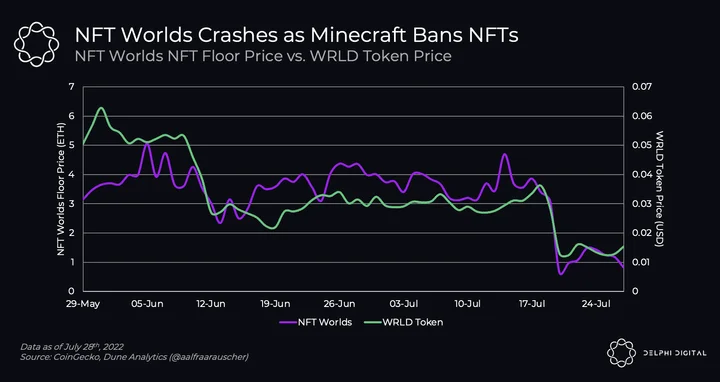Click the Delphi logo beside the chart title

point(36,45)
